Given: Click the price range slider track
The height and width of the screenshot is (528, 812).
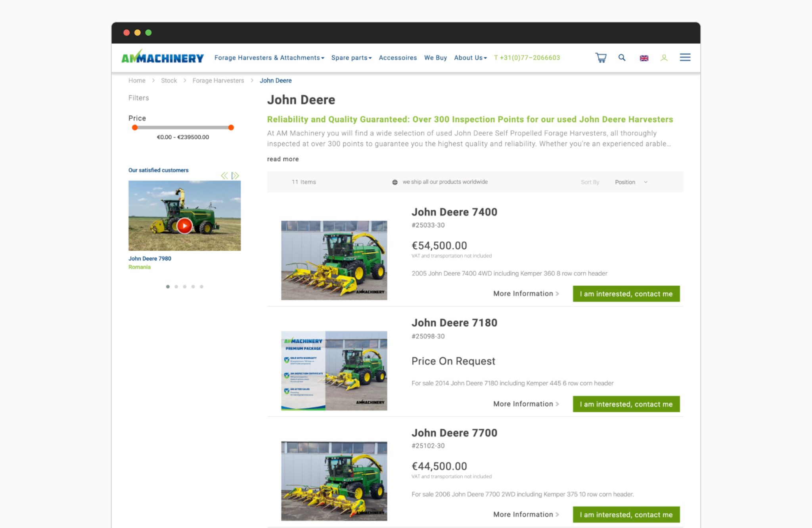Looking at the screenshot, I should (x=183, y=127).
